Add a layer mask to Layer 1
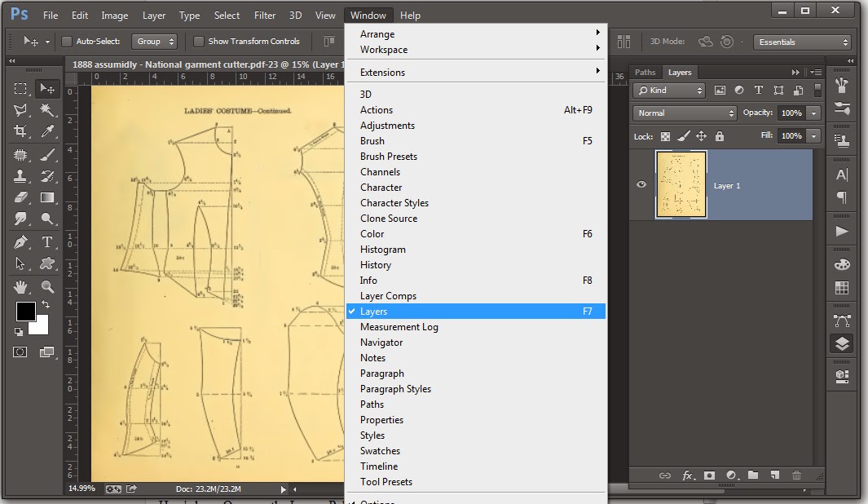 coord(709,475)
